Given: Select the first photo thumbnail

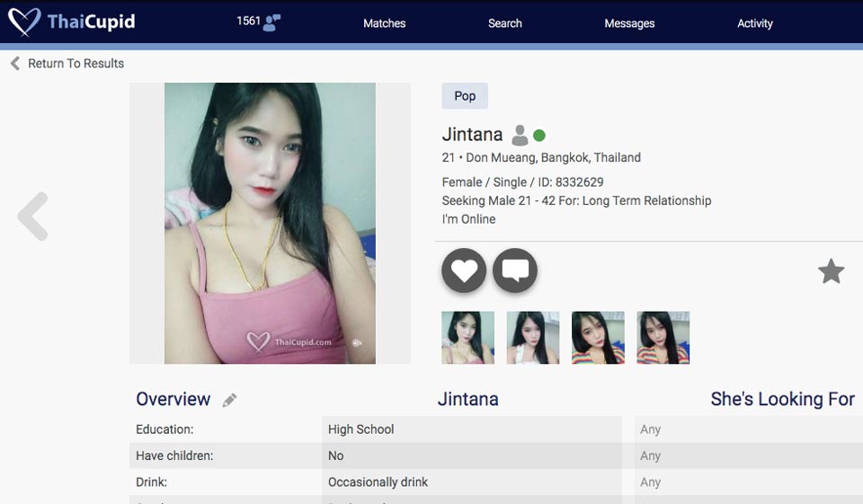Looking at the screenshot, I should [x=468, y=338].
